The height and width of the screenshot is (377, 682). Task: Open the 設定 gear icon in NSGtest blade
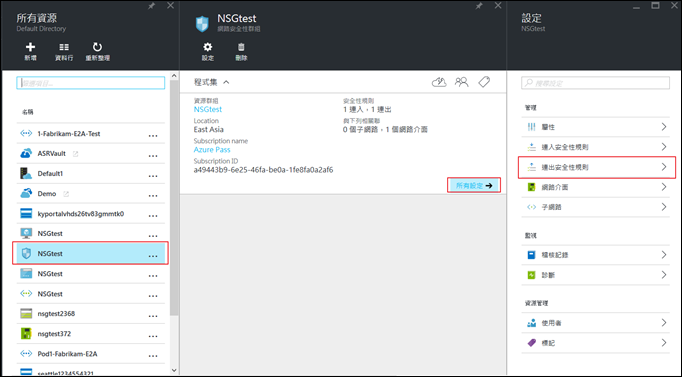[208, 47]
